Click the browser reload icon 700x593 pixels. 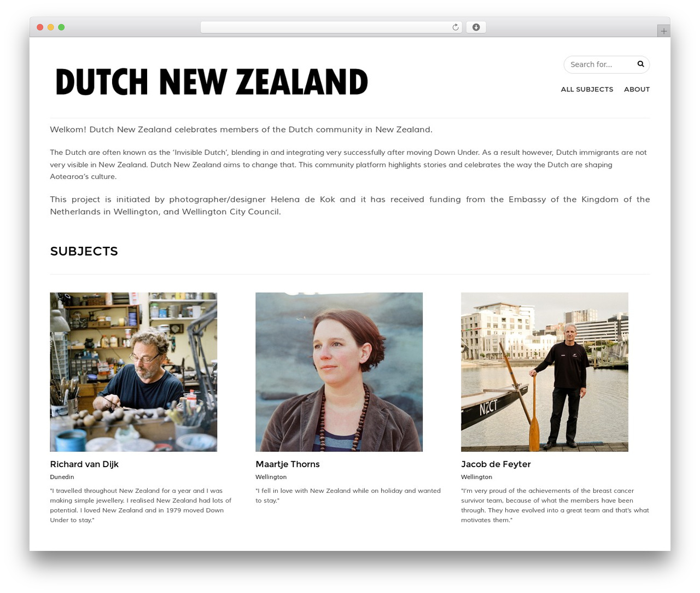tap(455, 27)
